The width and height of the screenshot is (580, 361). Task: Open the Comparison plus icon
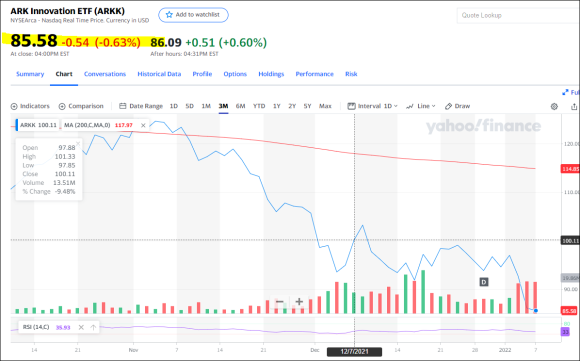pos(62,107)
